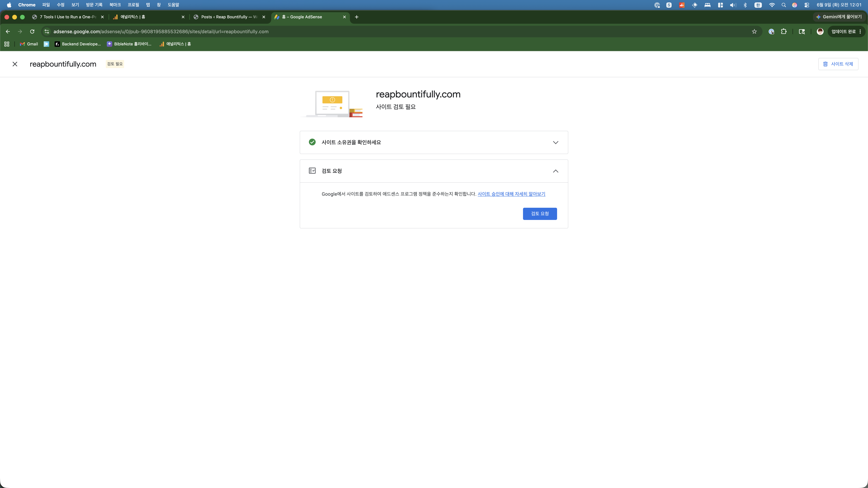The height and width of the screenshot is (488, 868).
Task: Click the site review laptop illustration
Action: click(332, 104)
